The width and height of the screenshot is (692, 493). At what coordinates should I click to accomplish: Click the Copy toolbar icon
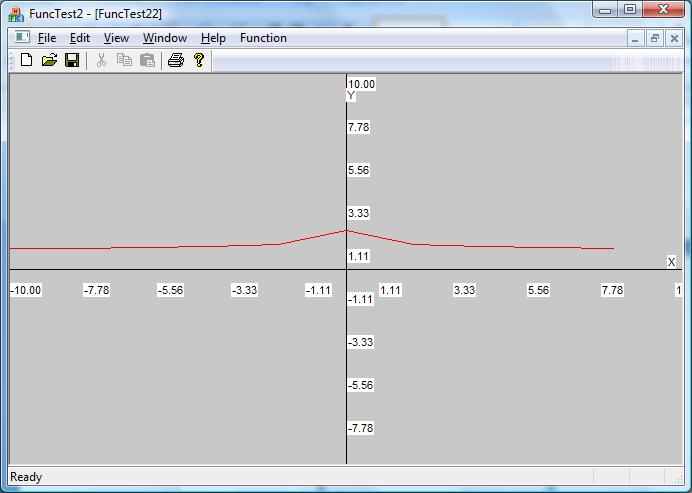pos(124,60)
